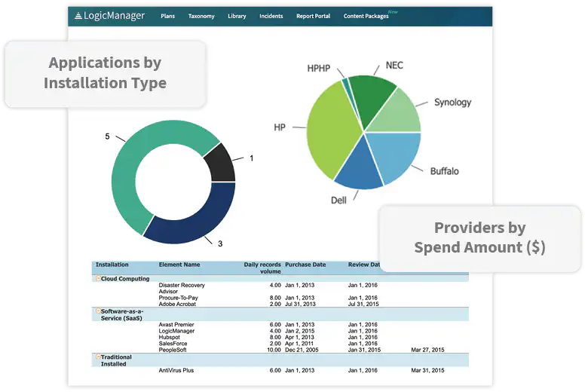Screen dimensions: 585x392
Task: Click the AntiVirus Plus element name
Action: (176, 370)
